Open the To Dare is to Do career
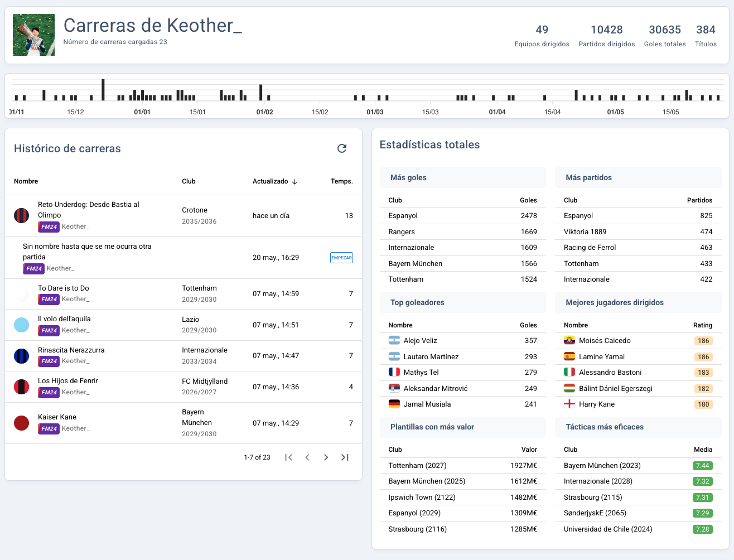Image resolution: width=734 pixels, height=560 pixels. click(x=64, y=288)
